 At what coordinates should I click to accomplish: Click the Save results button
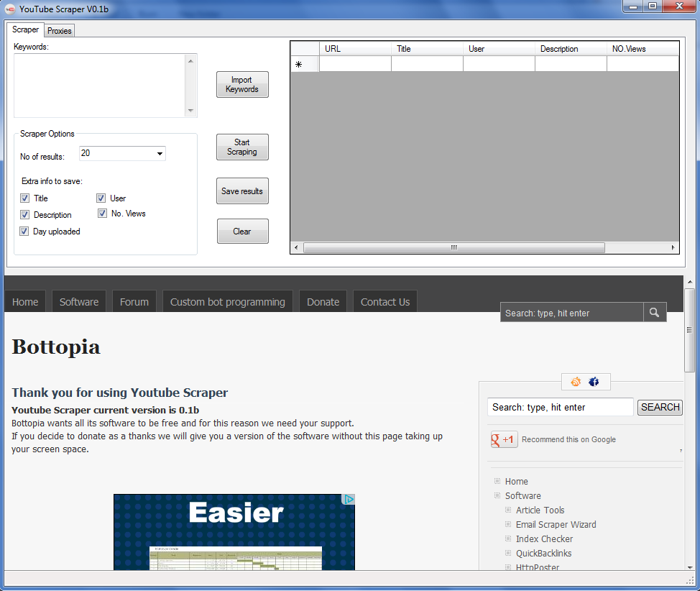click(242, 191)
